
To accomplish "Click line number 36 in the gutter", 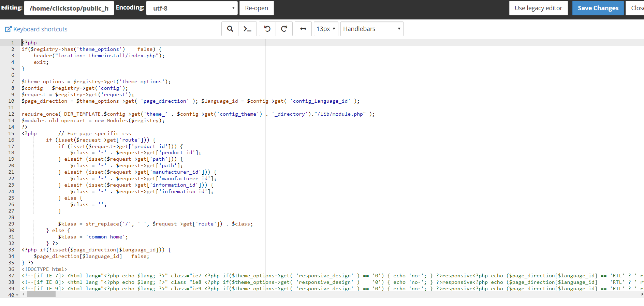I will pyautogui.click(x=11, y=269).
